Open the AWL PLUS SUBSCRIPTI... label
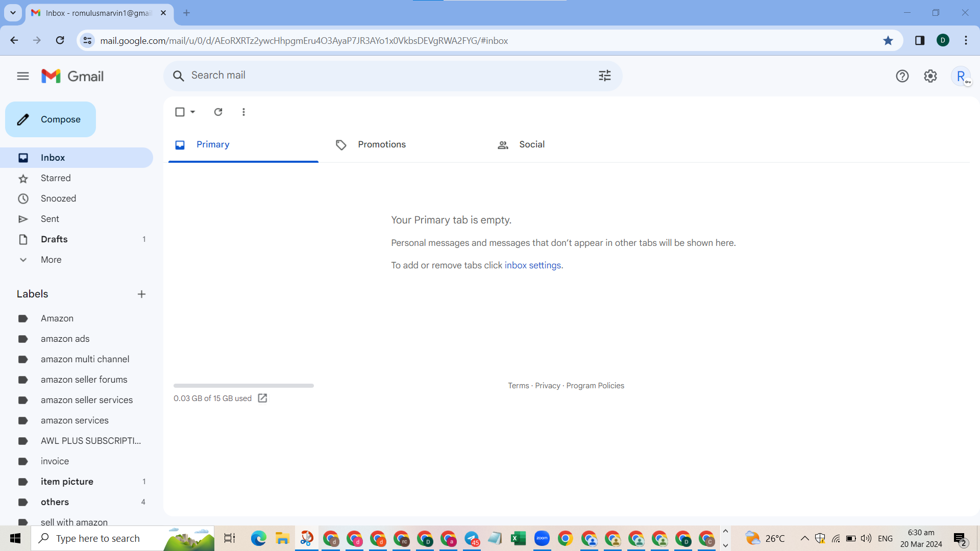 pyautogui.click(x=77, y=441)
